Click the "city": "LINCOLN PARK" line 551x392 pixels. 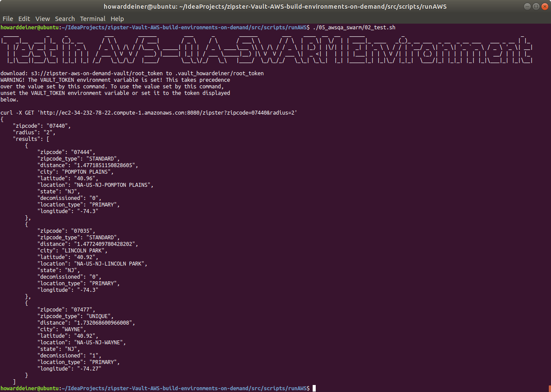pos(72,251)
